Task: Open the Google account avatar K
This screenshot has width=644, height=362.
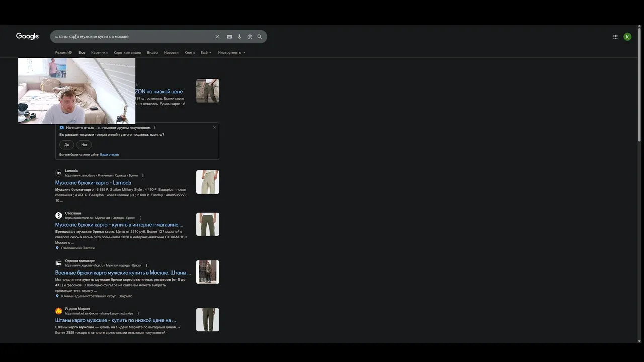Action: pyautogui.click(x=627, y=37)
